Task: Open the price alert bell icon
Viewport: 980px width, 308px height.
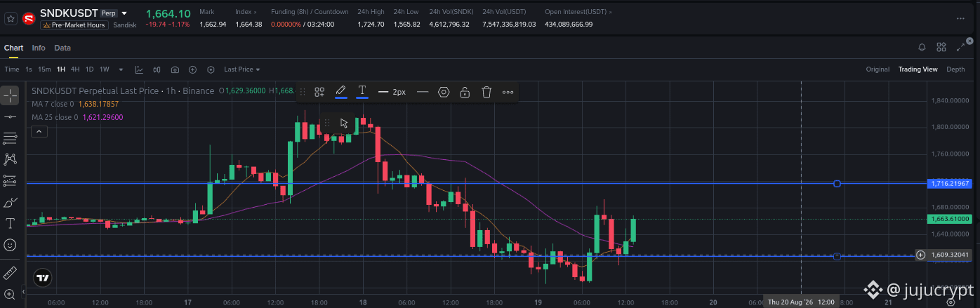Action: pyautogui.click(x=922, y=47)
